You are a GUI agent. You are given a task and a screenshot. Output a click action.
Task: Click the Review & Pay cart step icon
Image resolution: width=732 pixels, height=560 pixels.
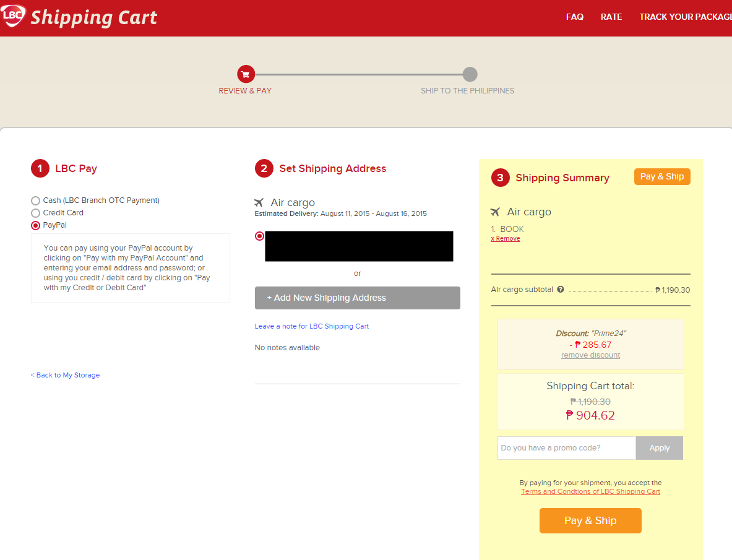point(246,74)
